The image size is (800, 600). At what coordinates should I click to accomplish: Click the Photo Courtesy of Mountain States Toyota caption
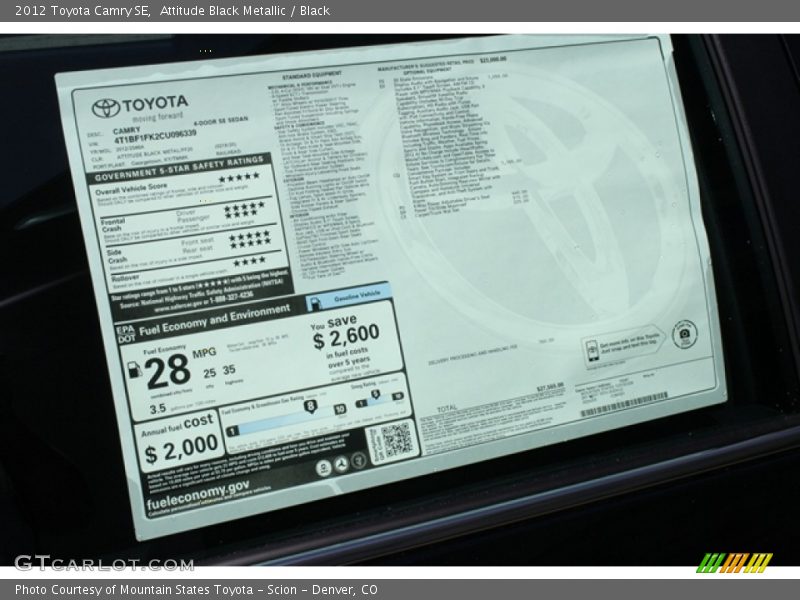coord(196,590)
